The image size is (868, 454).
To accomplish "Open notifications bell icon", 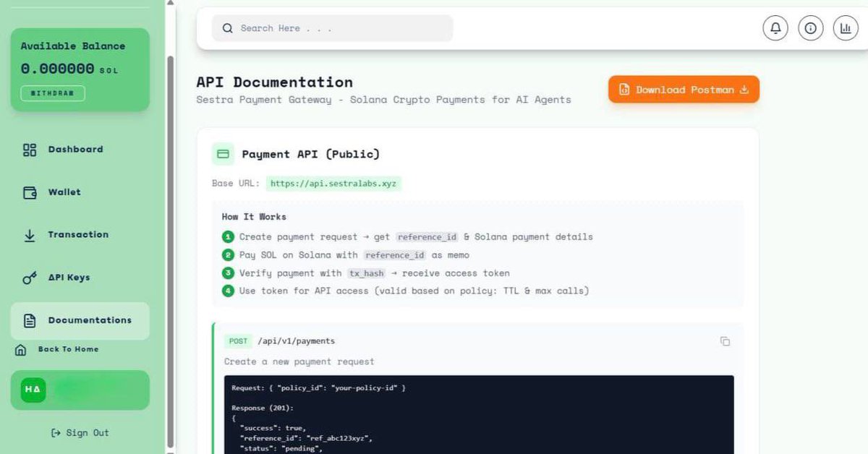I will click(x=775, y=28).
